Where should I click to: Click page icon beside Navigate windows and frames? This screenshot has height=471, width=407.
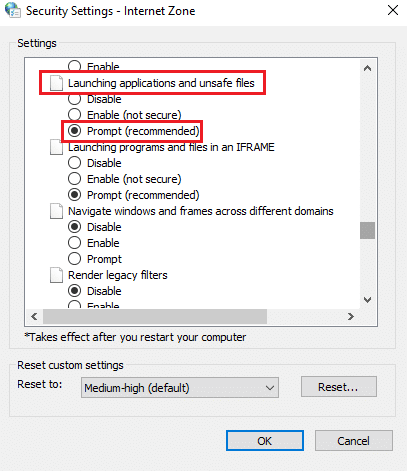[x=56, y=211]
